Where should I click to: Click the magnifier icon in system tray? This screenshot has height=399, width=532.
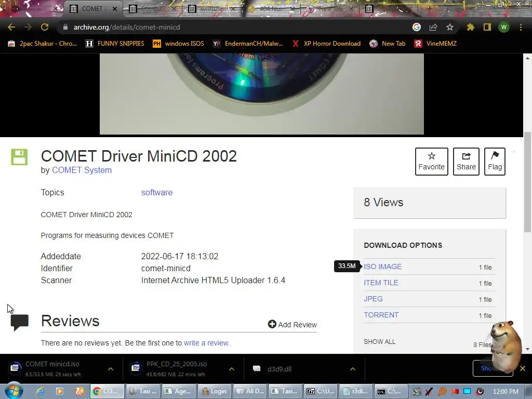pos(442,391)
